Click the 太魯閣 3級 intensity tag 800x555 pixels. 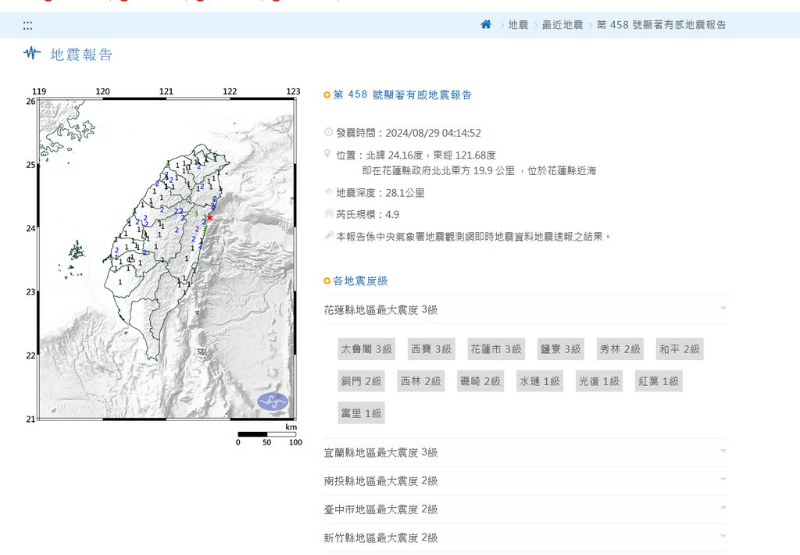click(x=367, y=349)
